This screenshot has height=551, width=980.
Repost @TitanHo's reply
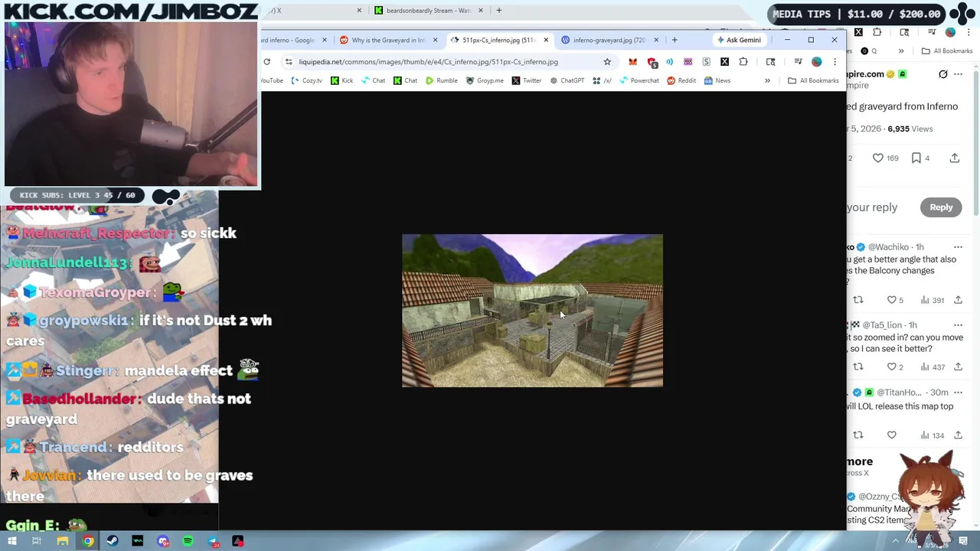(x=858, y=435)
